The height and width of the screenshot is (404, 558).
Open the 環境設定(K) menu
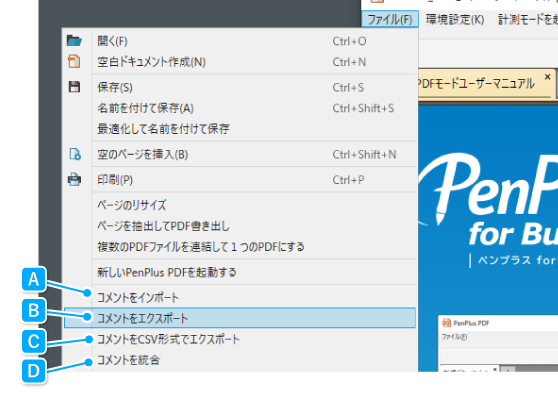coord(455,19)
